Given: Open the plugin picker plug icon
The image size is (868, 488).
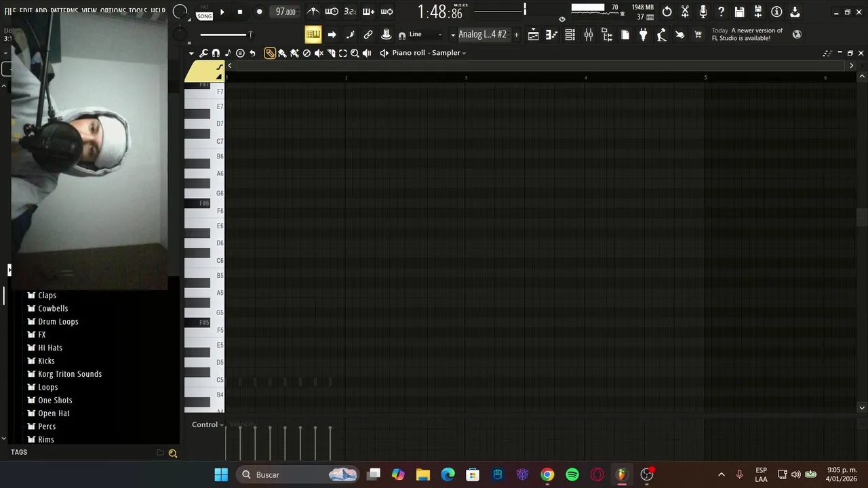Looking at the screenshot, I should (644, 35).
